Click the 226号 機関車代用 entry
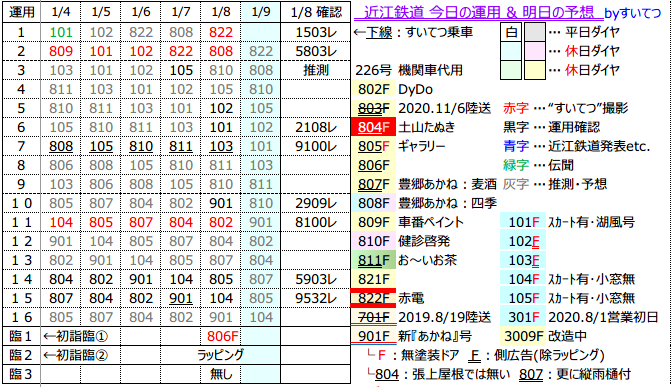Screen dimensions: 671x387 409,70
